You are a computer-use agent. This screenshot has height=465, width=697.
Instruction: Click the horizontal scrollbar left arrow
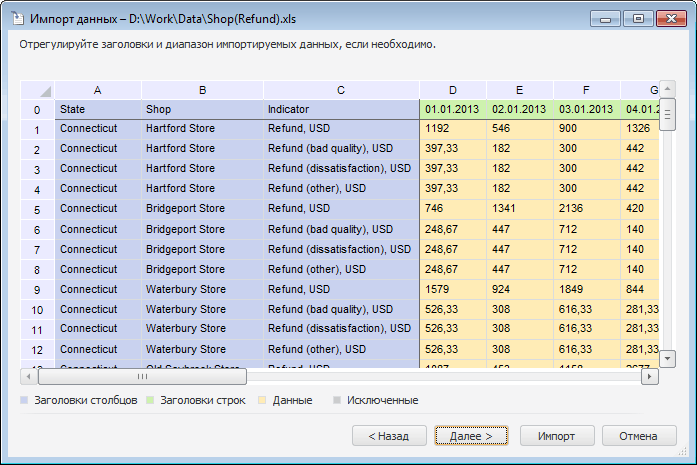(x=29, y=377)
